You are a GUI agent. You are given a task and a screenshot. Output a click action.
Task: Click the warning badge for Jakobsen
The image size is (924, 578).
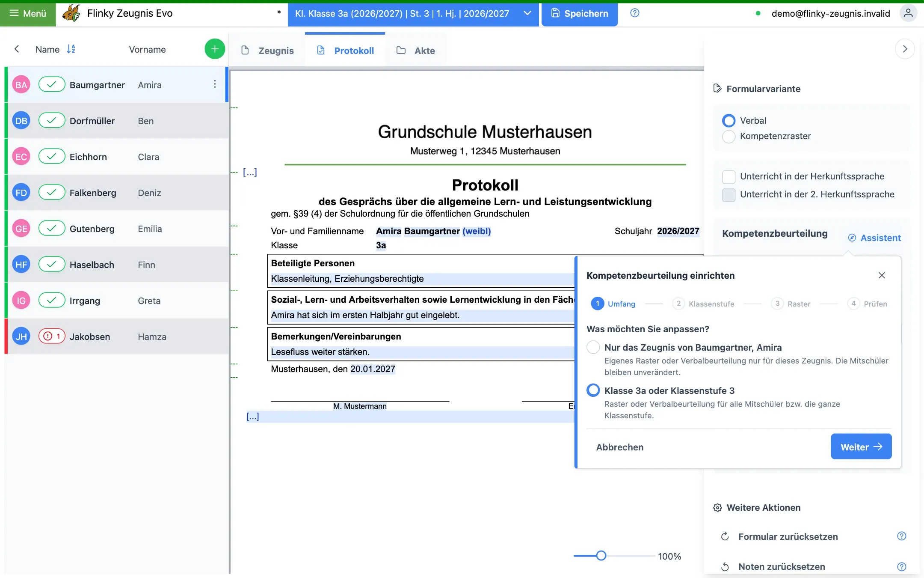click(x=52, y=337)
